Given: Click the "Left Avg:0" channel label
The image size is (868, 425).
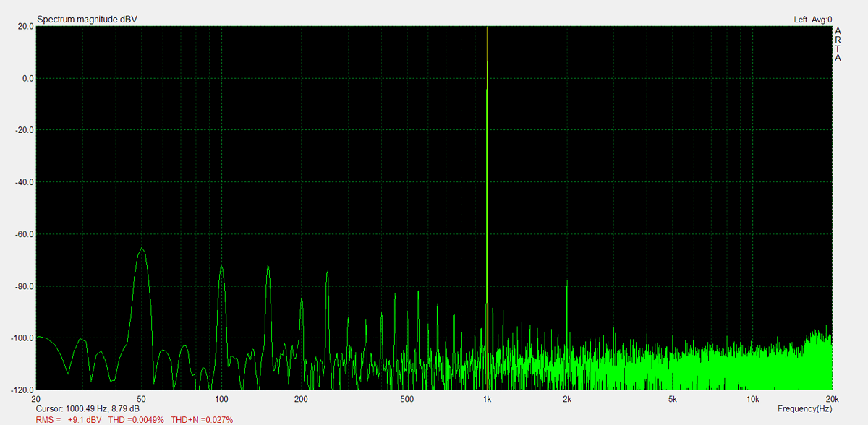Looking at the screenshot, I should point(812,20).
